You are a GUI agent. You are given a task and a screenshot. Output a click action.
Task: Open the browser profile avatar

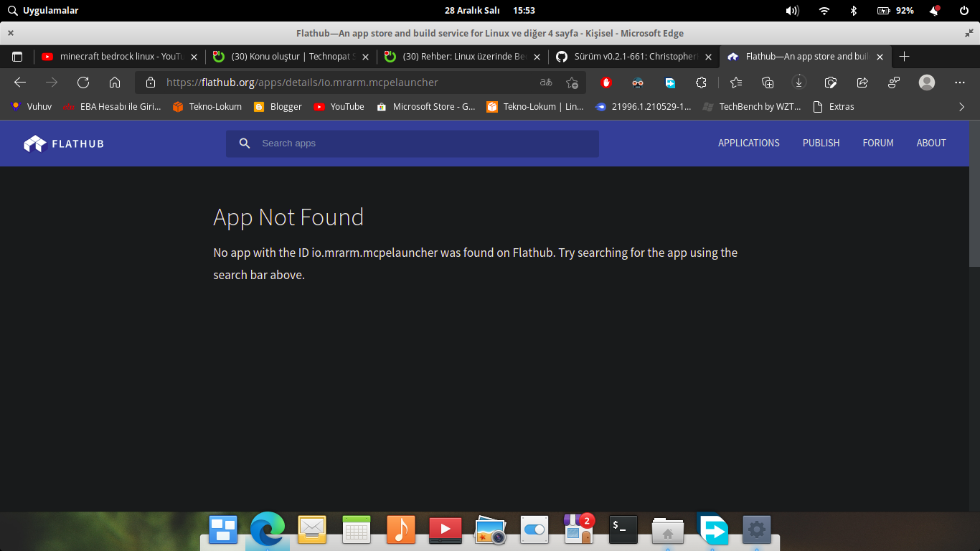click(x=927, y=83)
